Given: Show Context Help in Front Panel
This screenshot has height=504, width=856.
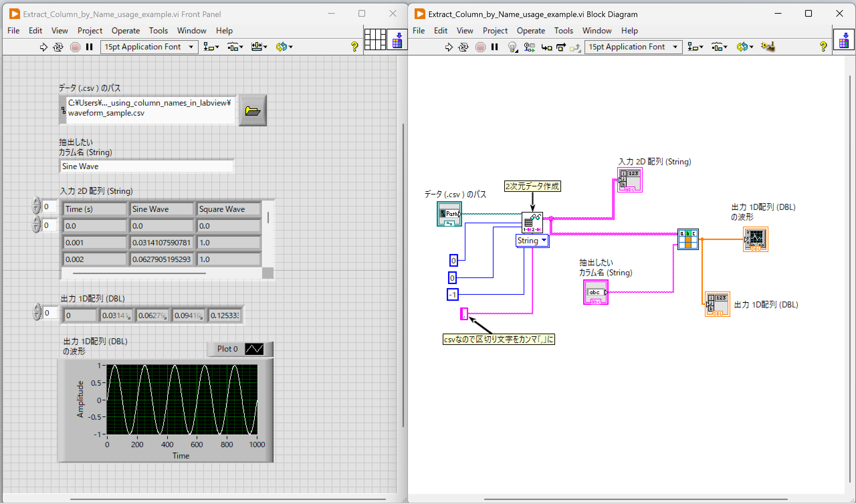Looking at the screenshot, I should [x=354, y=47].
